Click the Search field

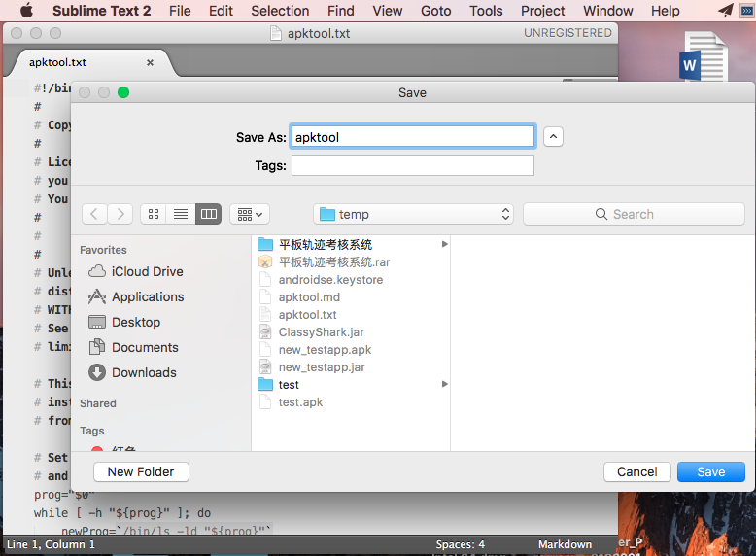(x=634, y=214)
